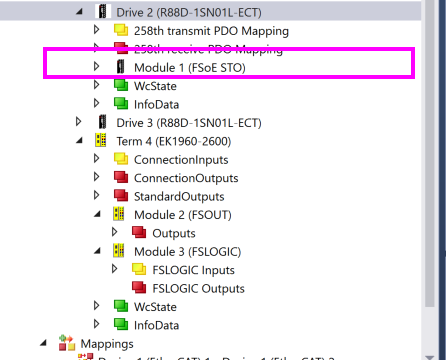Viewport: 446px width, 360px height.
Task: Expand the StandardOutputs node
Action: click(97, 195)
